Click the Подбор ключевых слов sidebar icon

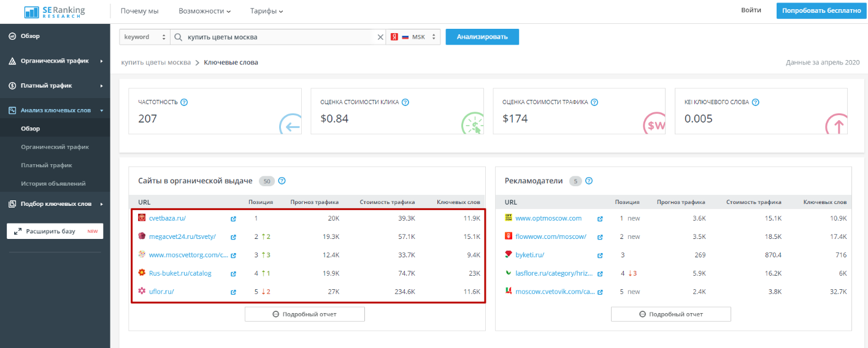coord(12,204)
